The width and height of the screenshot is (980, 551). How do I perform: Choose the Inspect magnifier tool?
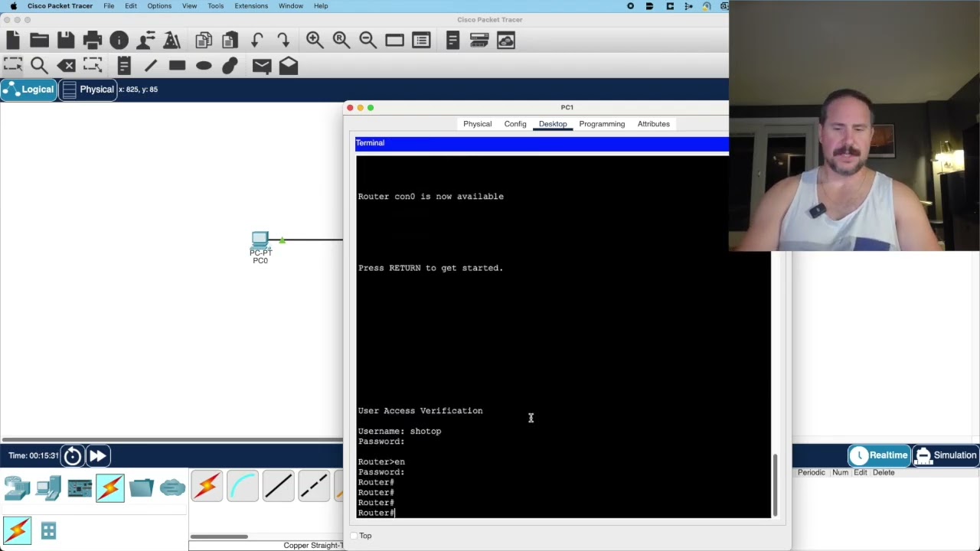click(x=39, y=66)
